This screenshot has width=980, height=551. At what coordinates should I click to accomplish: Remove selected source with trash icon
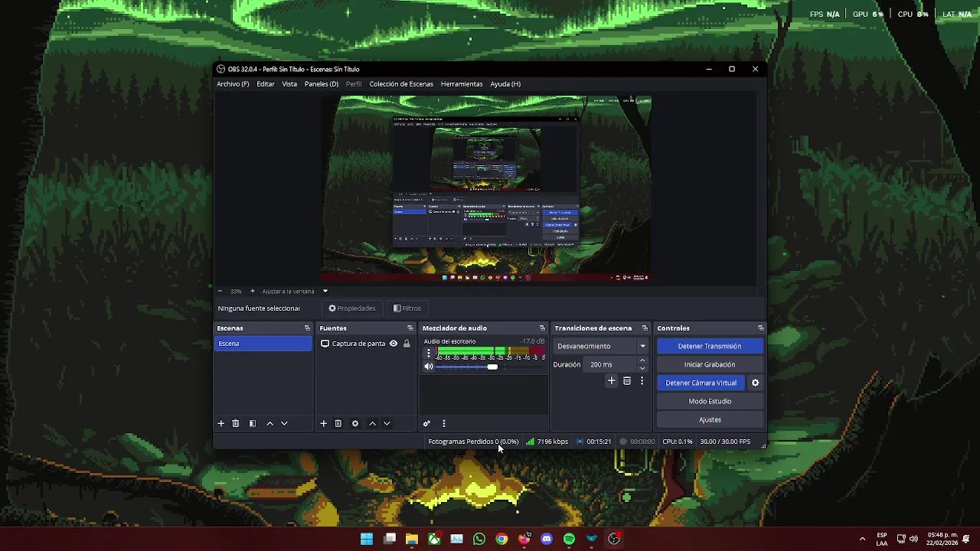338,423
